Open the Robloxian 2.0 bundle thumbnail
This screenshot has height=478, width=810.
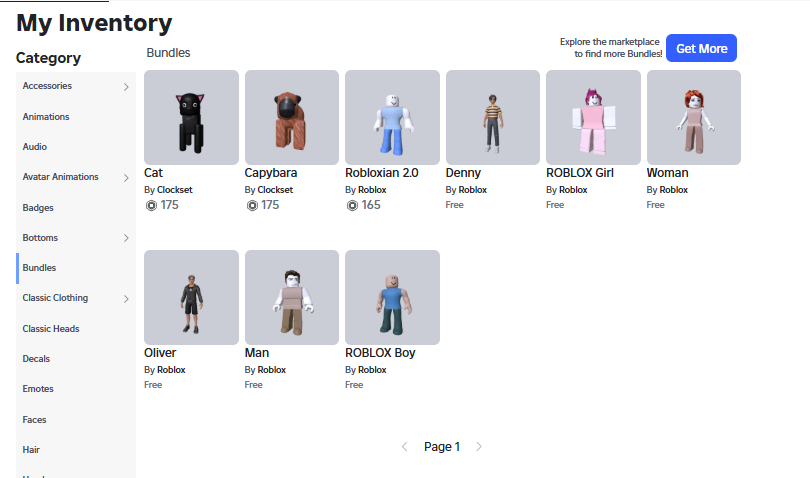[x=392, y=117]
